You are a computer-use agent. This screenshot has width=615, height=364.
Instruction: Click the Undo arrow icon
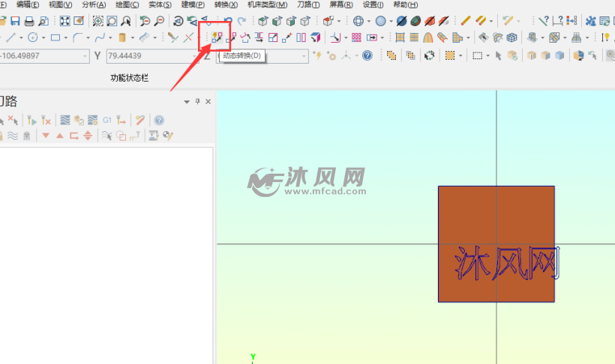tap(228, 21)
